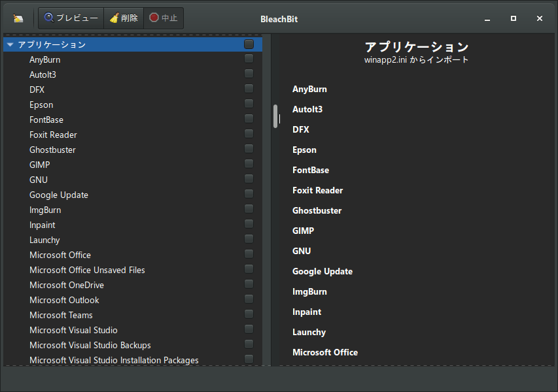This screenshot has width=558, height=392.
Task: Minimize the BleachBit window
Action: 487,18
